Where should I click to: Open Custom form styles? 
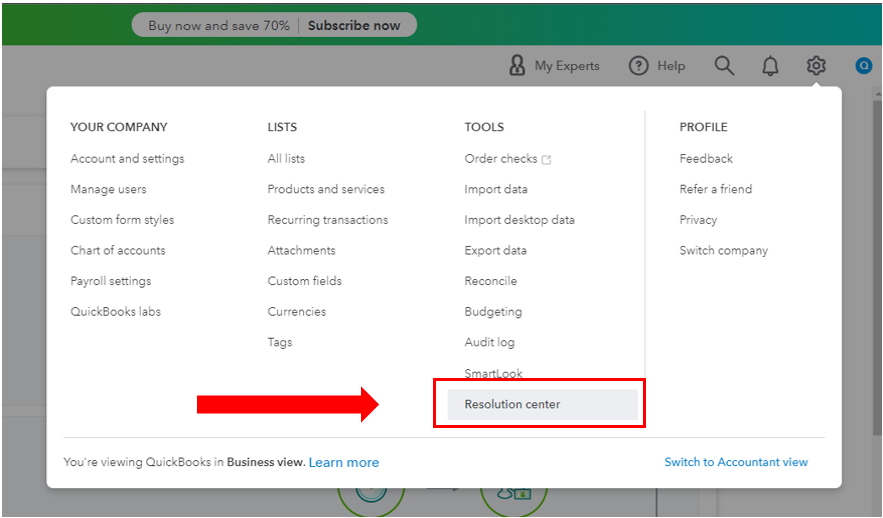122,220
